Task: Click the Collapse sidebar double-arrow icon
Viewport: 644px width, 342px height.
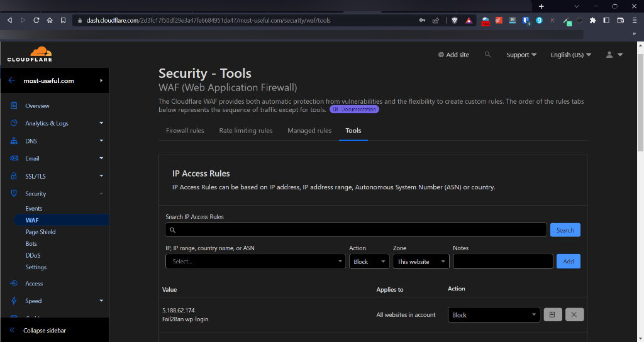Action: point(12,330)
